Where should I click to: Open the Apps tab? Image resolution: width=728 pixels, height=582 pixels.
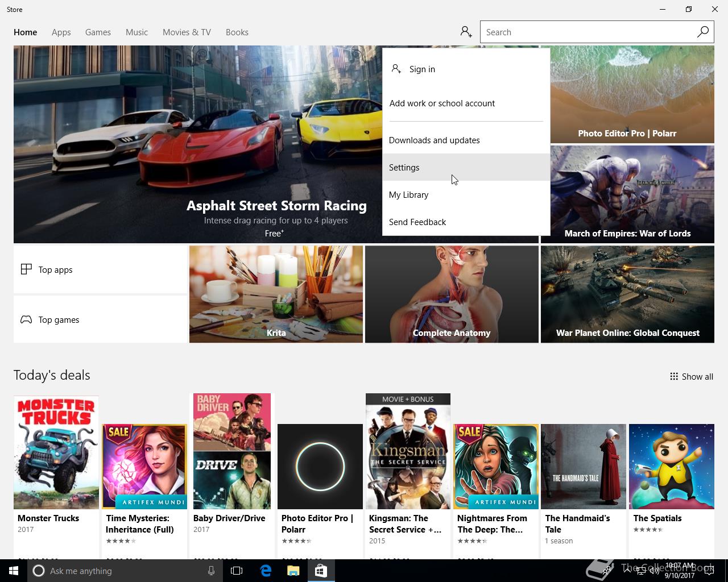point(61,32)
